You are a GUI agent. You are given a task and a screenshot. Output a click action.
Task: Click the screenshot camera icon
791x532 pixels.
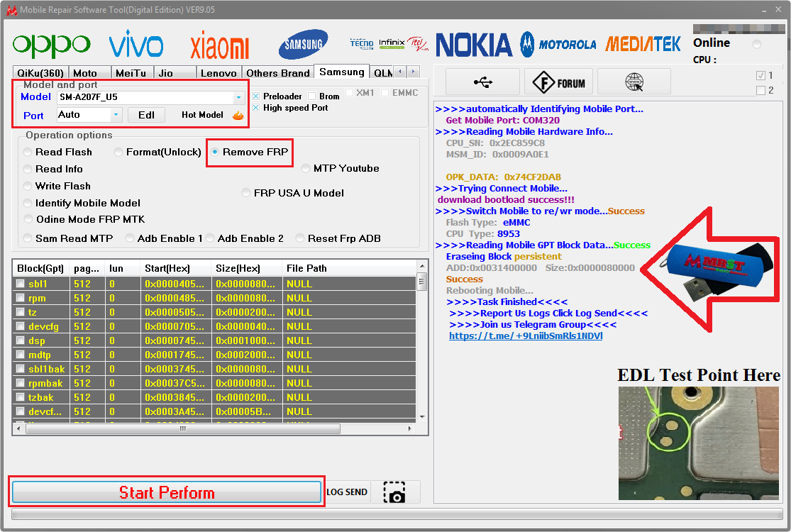(x=394, y=492)
